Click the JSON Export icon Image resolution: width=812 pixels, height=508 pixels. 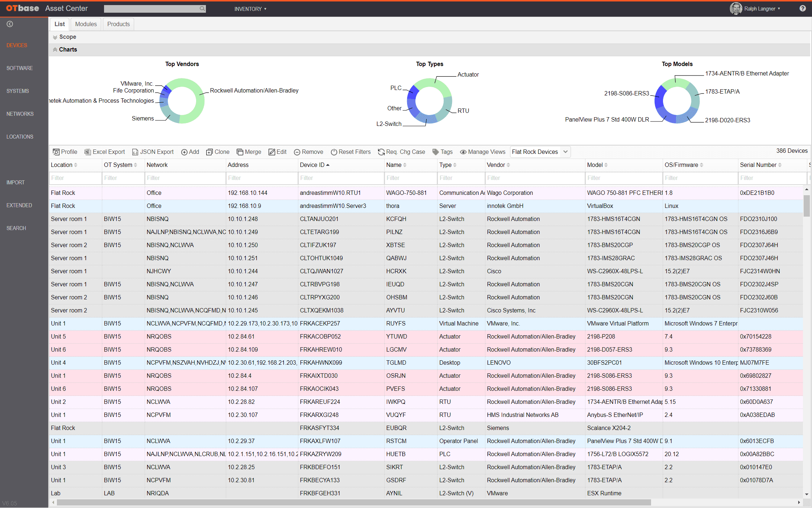pos(135,152)
